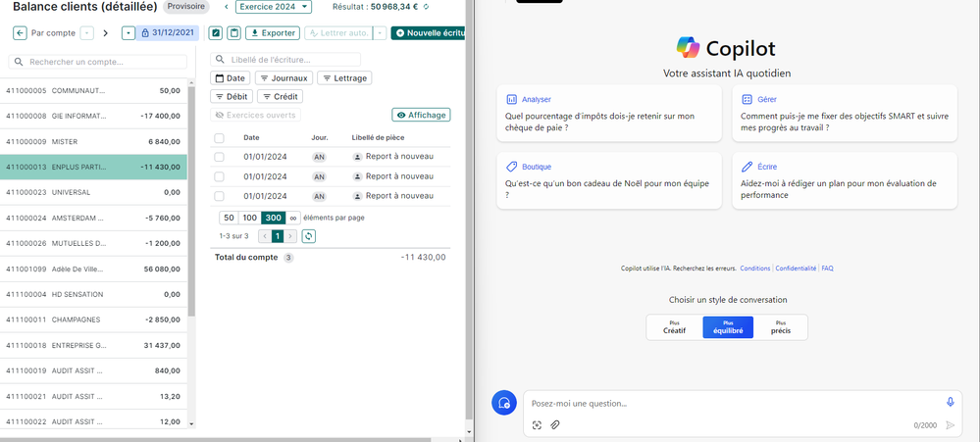Screen dimensions: 980x442
Task: Open the Confidentialité link
Action: (x=796, y=269)
